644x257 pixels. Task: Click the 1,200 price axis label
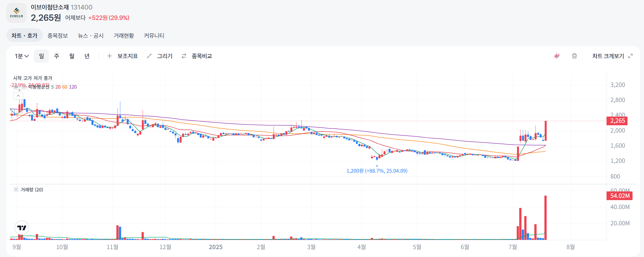(618, 161)
